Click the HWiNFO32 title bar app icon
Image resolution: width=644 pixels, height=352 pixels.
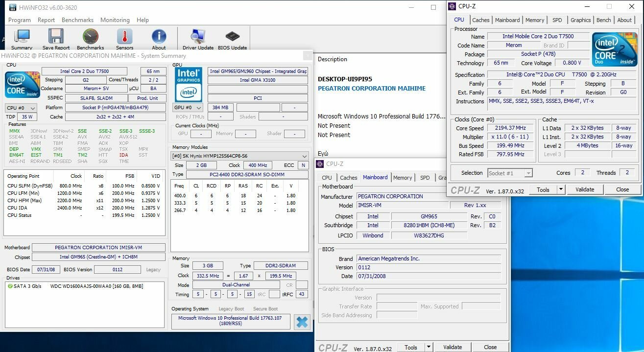click(x=12, y=7)
